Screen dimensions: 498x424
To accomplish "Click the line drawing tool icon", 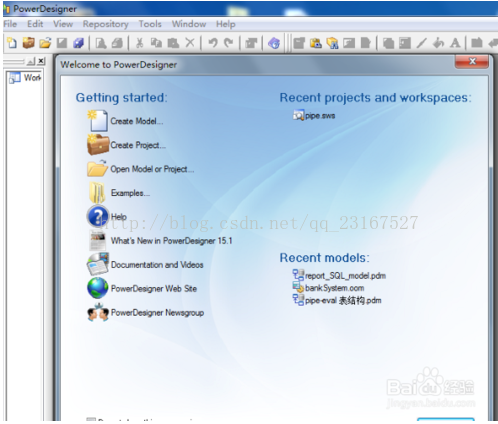I will click(421, 43).
